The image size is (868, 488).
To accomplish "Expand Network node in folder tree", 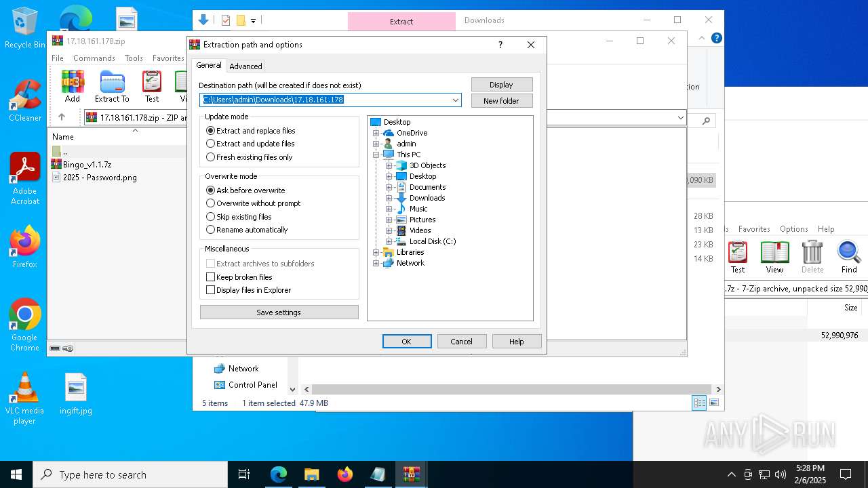I will tap(376, 263).
